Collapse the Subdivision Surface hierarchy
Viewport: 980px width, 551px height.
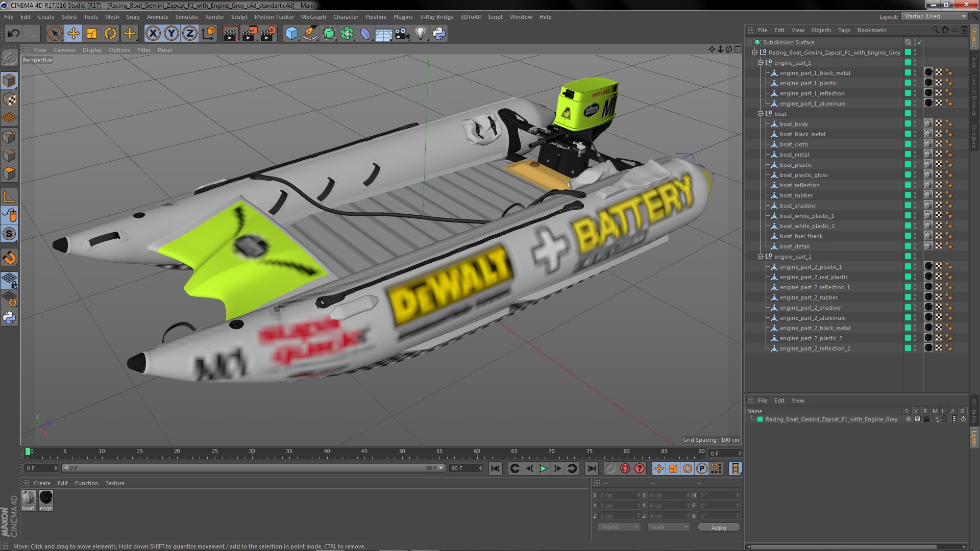click(x=749, y=42)
